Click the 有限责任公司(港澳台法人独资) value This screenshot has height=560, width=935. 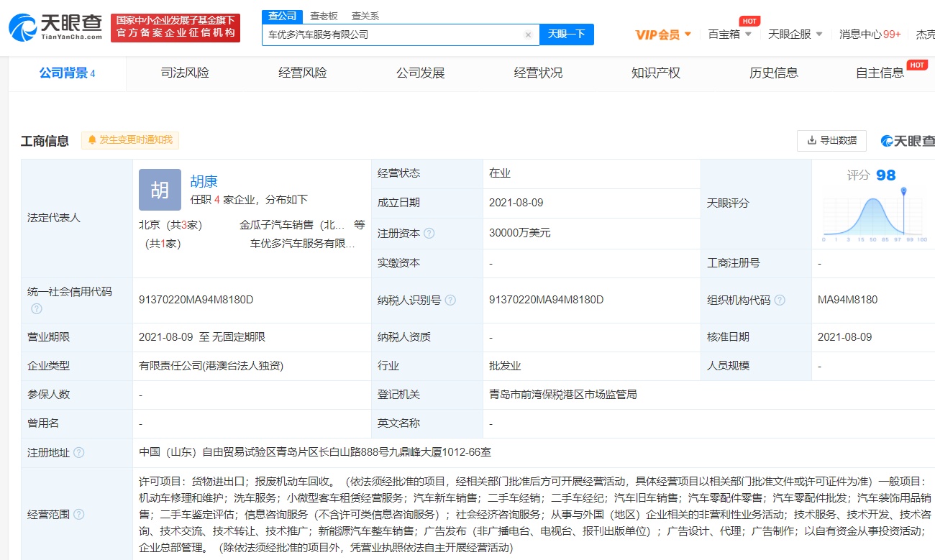click(211, 366)
